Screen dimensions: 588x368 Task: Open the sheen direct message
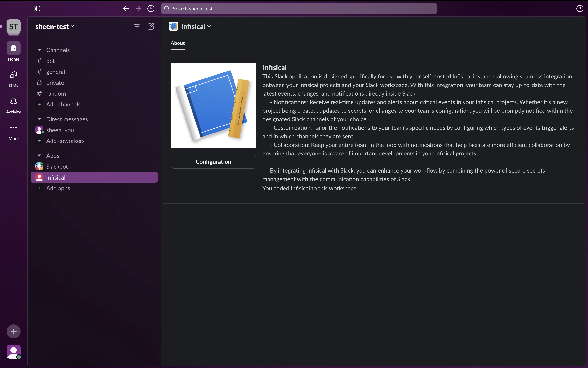click(94, 130)
